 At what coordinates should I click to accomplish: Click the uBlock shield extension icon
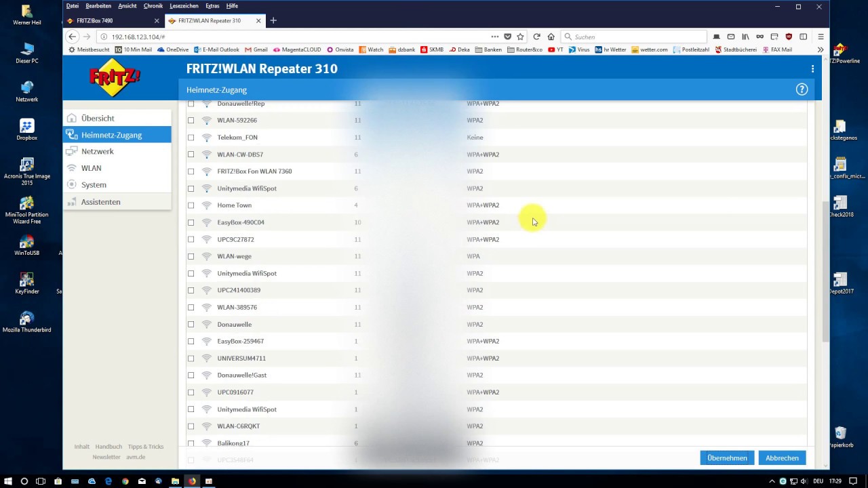tap(789, 37)
